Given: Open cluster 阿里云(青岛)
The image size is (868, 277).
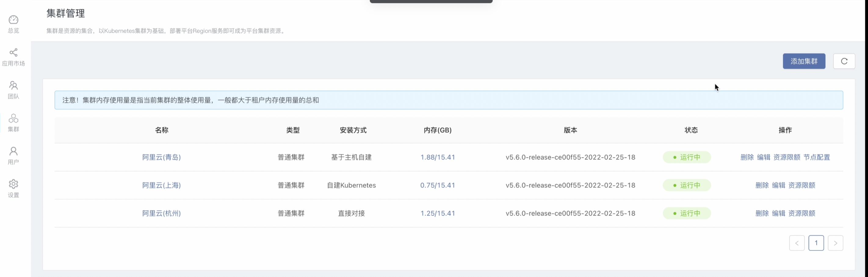Looking at the screenshot, I should [161, 157].
